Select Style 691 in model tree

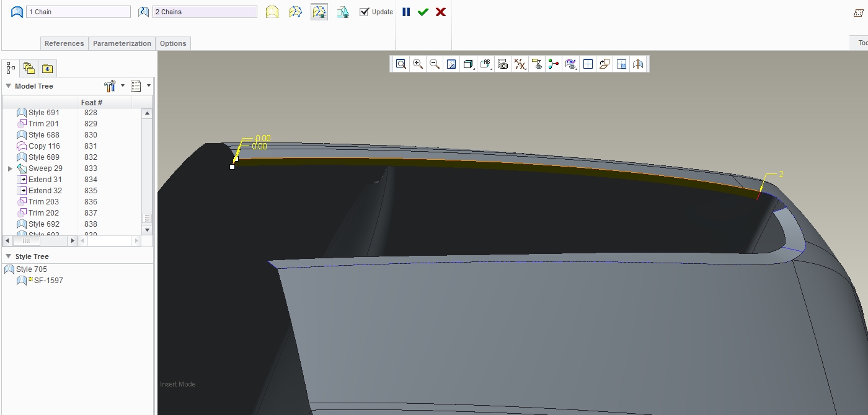(x=44, y=113)
